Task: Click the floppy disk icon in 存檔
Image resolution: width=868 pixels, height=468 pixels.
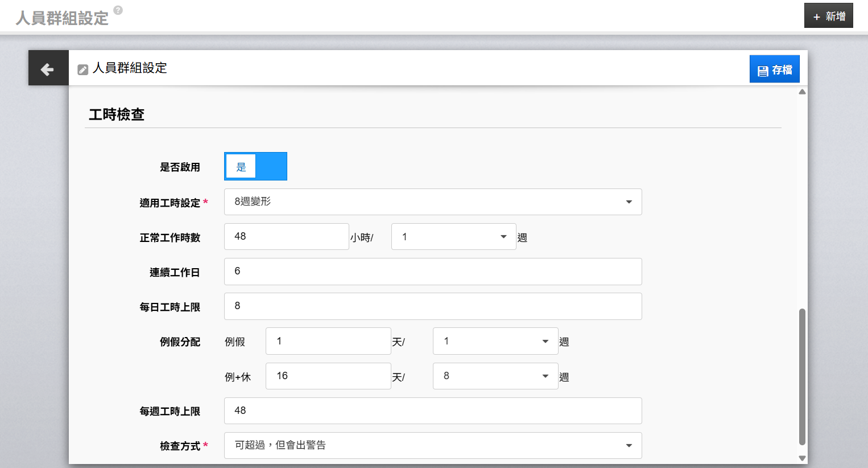Action: [763, 71]
